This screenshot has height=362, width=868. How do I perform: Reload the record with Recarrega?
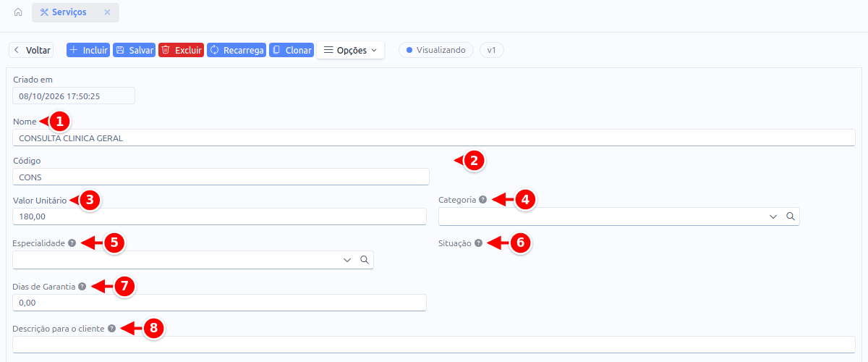click(x=237, y=51)
